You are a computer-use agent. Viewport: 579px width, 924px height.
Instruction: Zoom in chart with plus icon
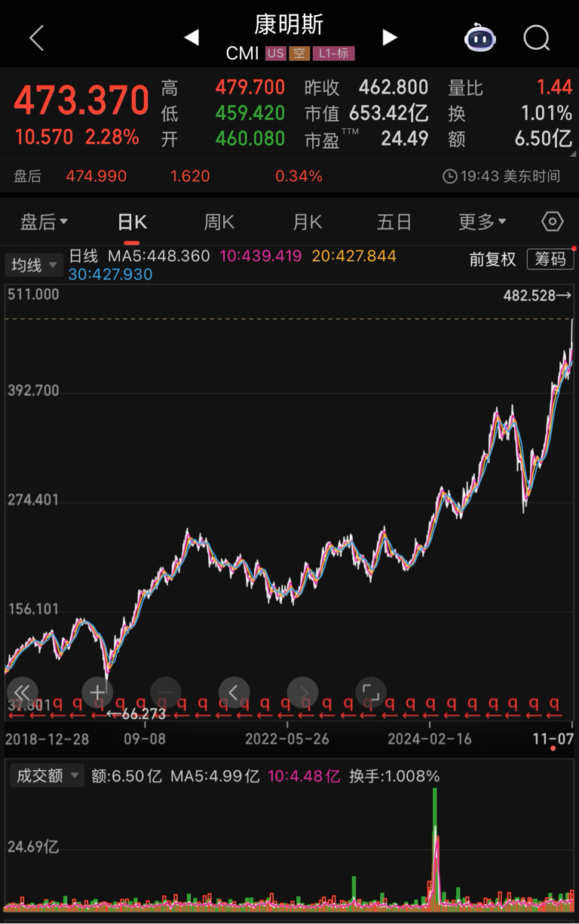pyautogui.click(x=97, y=692)
